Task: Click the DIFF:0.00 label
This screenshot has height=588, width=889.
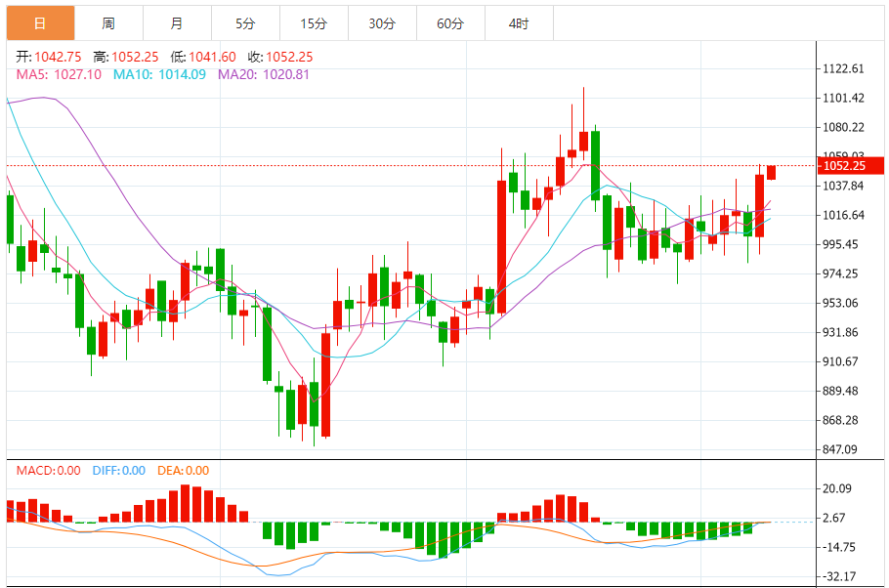Action: pyautogui.click(x=119, y=471)
